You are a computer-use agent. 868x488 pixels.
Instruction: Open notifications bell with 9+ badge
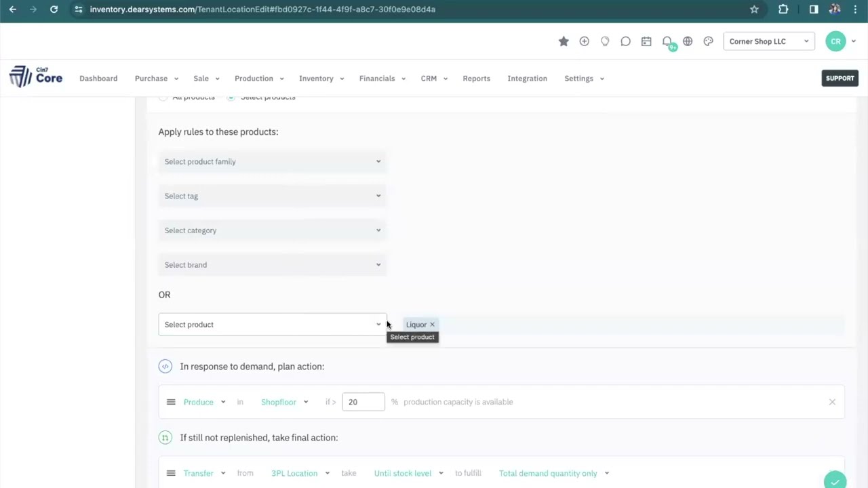[x=668, y=43]
